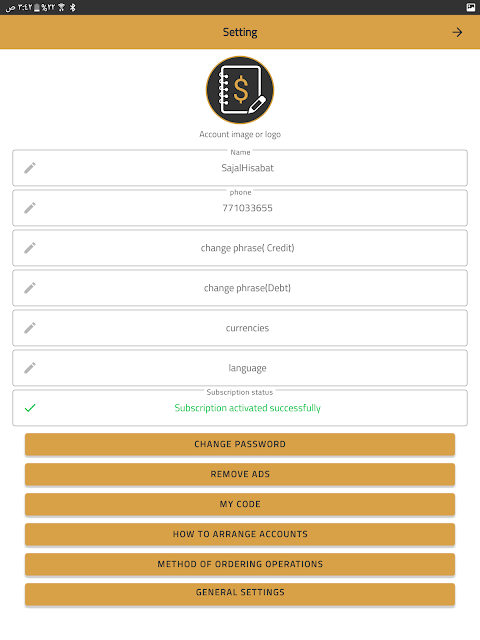Image resolution: width=480 pixels, height=640 pixels.
Task: Open MY CODE button
Action: point(240,504)
